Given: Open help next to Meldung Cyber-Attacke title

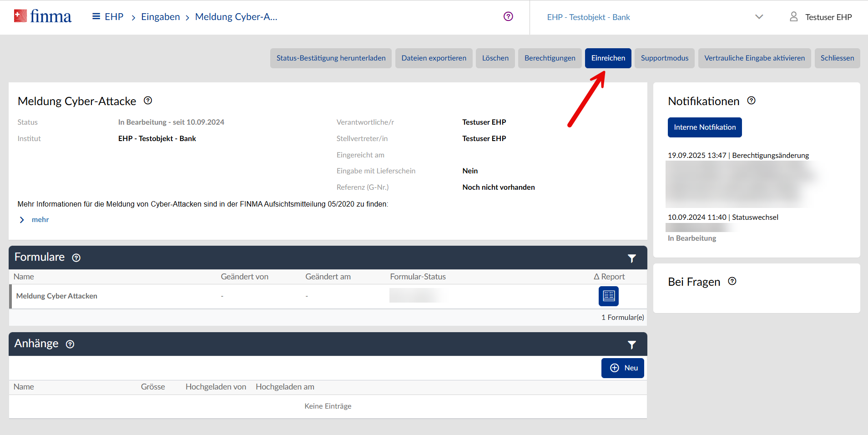Looking at the screenshot, I should [148, 101].
